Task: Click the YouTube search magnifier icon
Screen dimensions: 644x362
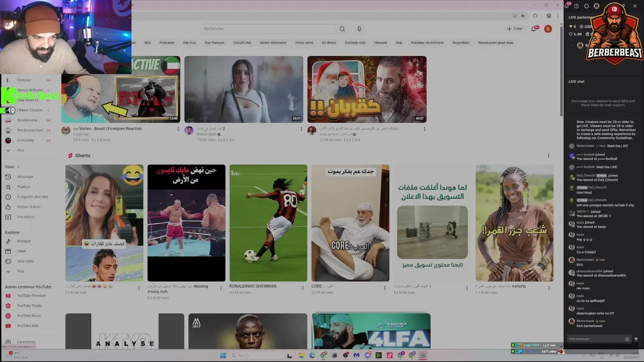Action: tap(342, 29)
